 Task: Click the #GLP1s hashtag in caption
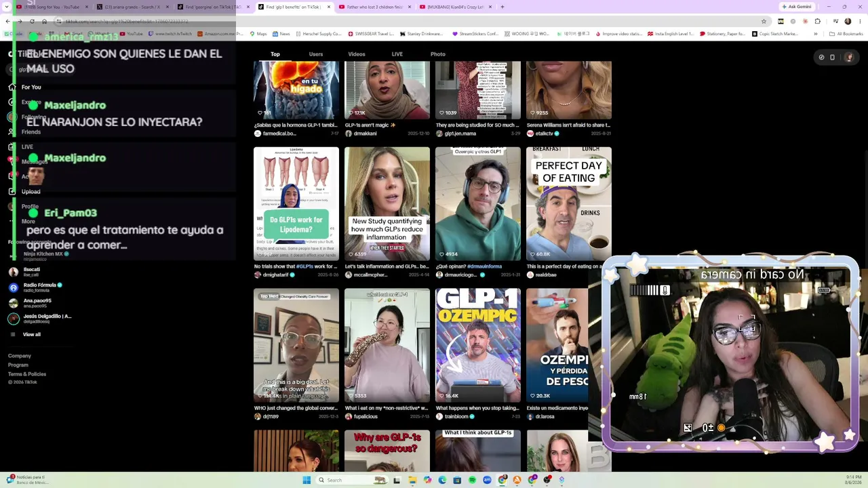pyautogui.click(x=304, y=266)
